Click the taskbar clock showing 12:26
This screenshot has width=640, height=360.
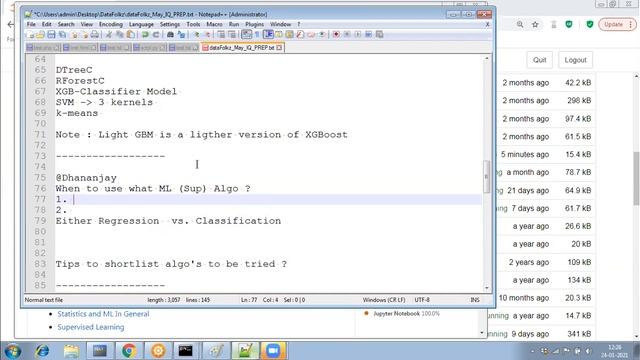click(x=615, y=351)
